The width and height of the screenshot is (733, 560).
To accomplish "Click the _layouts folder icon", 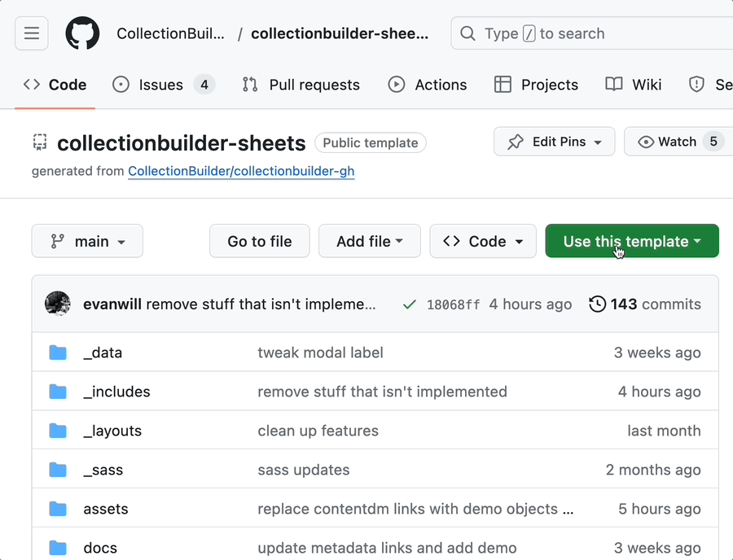I will [58, 431].
